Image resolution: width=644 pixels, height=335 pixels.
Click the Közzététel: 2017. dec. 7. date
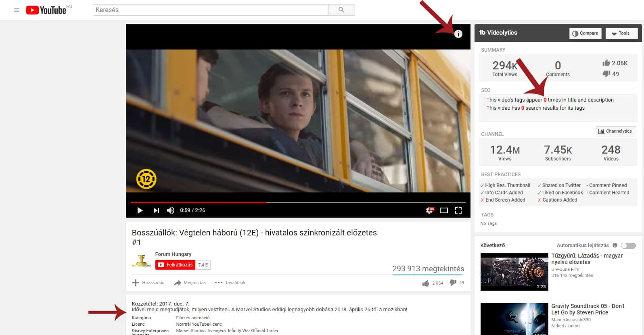[x=161, y=304]
